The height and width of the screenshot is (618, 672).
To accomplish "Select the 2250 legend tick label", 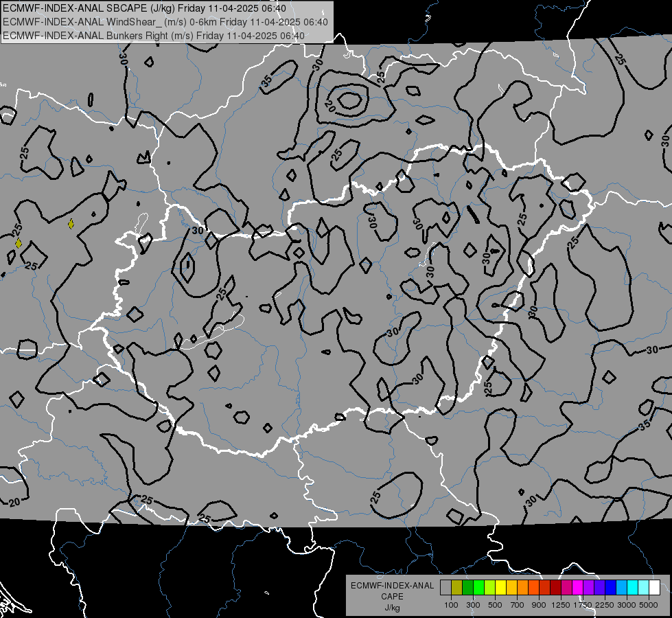I will click(x=605, y=605).
